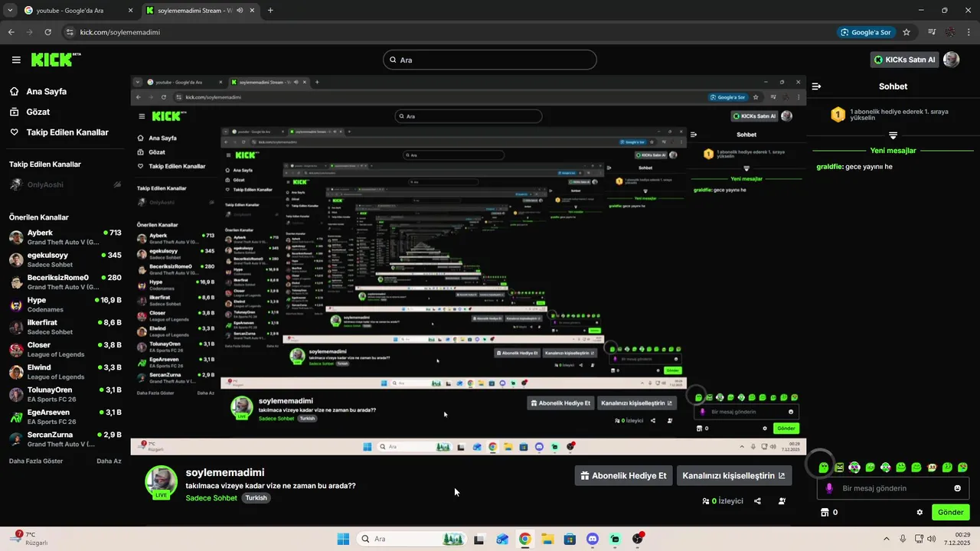The width and height of the screenshot is (980, 551).
Task: Click the Sadece Sohbet category link
Action: point(211,498)
